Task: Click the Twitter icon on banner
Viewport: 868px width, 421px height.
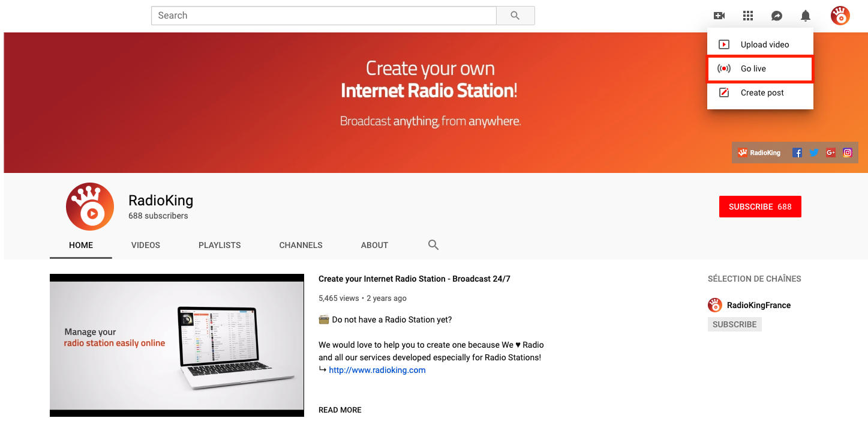Action: (813, 153)
